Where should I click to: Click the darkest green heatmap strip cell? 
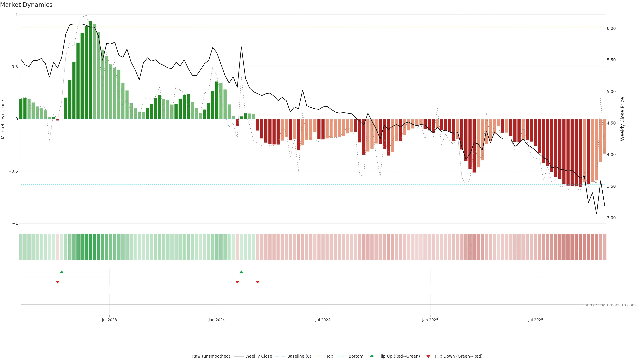[x=90, y=247]
